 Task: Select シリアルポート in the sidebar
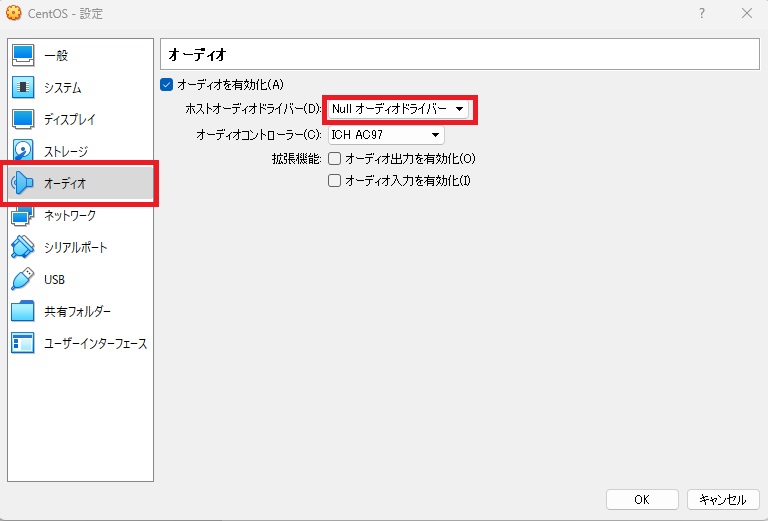pos(75,247)
